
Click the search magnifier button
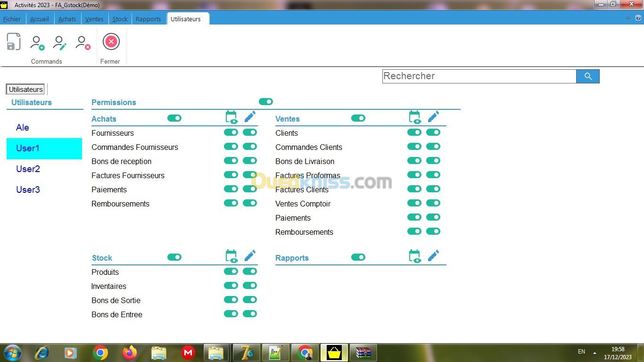pyautogui.click(x=587, y=76)
